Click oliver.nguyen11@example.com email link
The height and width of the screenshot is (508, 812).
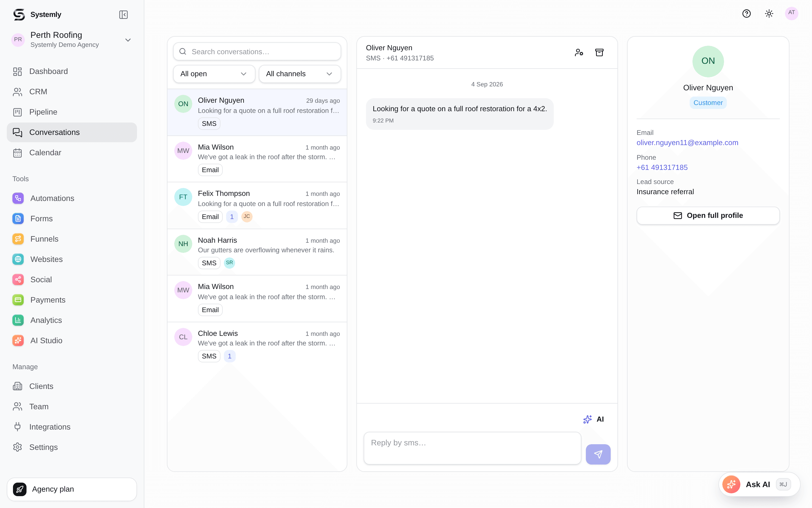click(x=687, y=143)
